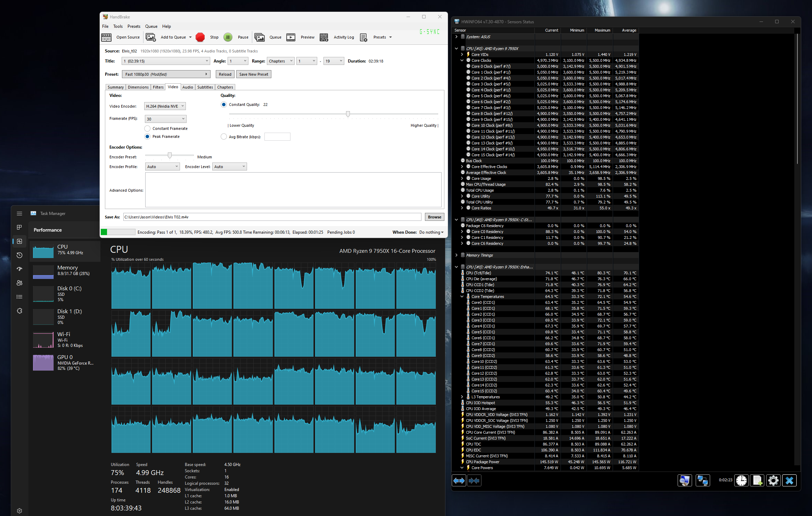The height and width of the screenshot is (516, 812).
Task: Open Processes page icon in Task Manager sidebar
Action: (x=19, y=227)
